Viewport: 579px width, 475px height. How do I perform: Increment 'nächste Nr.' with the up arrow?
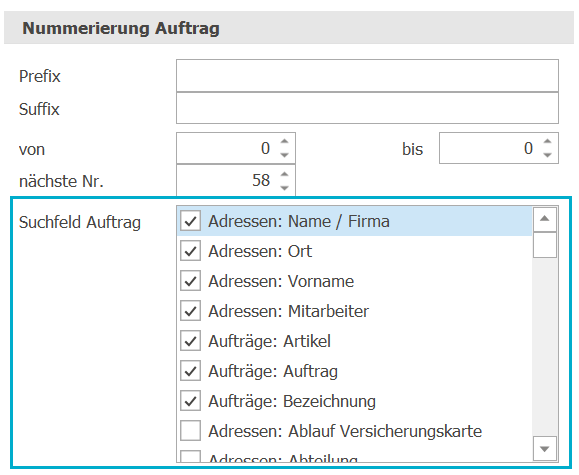[x=284, y=174]
